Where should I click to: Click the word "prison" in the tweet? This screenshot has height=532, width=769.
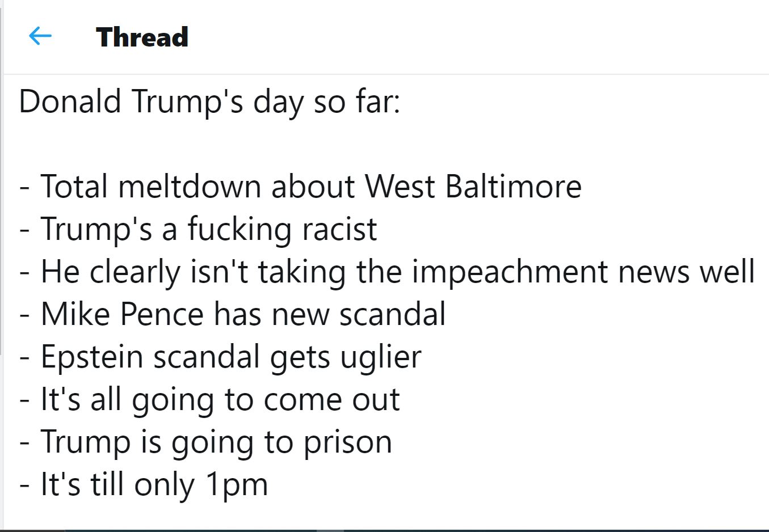pyautogui.click(x=347, y=442)
